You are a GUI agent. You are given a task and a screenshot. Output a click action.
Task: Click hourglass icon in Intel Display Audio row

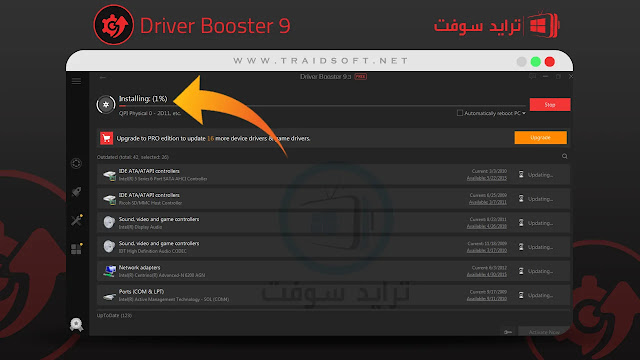tap(521, 223)
